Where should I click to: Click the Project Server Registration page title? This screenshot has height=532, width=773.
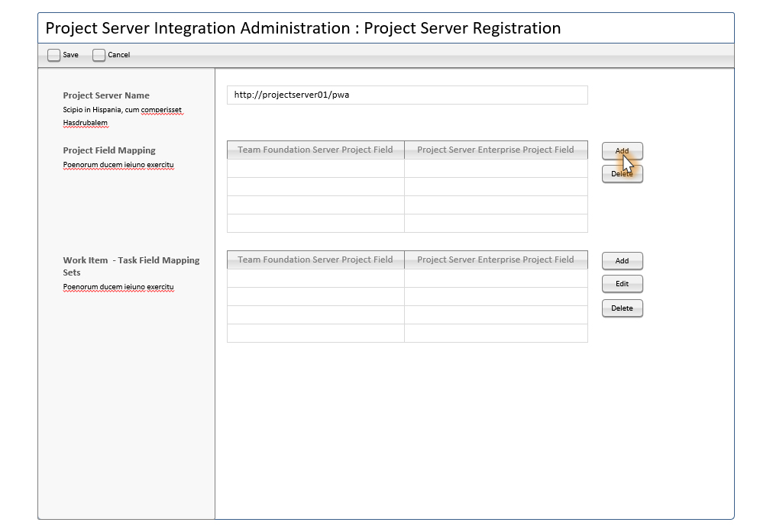303,28
